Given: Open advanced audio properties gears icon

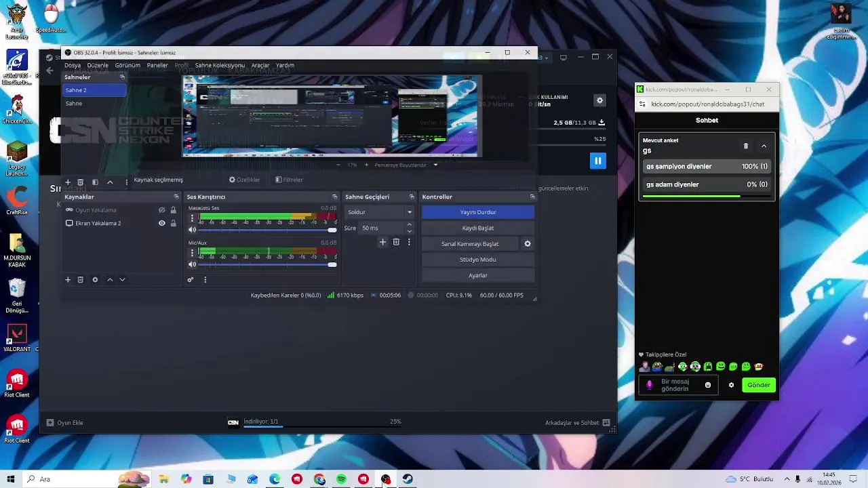Looking at the screenshot, I should [191, 279].
